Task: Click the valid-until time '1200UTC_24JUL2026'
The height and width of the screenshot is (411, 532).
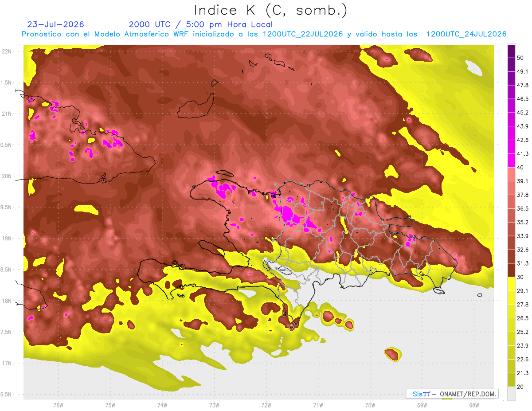Action: (x=466, y=34)
